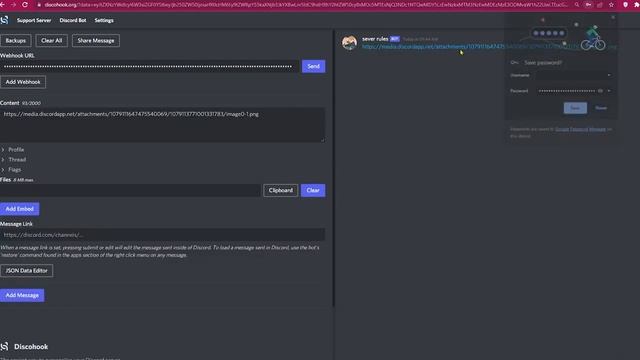Screen dimensions: 640x360
Task: Show password with the eye icon
Action: click(600, 91)
